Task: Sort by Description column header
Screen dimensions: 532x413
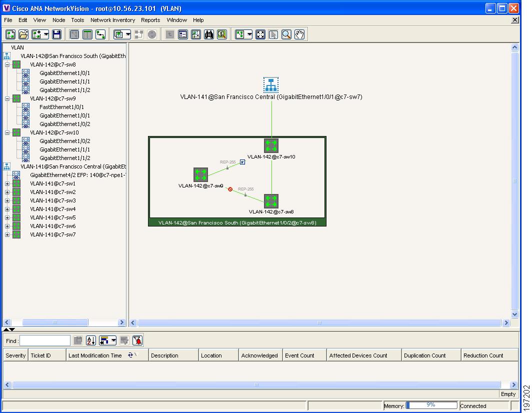Action: (173, 355)
